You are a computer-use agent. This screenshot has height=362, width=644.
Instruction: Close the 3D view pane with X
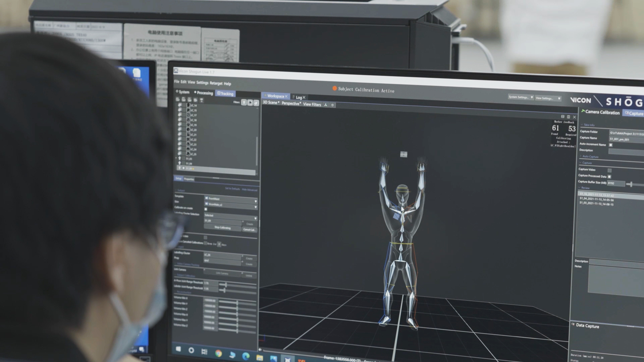[x=575, y=117]
